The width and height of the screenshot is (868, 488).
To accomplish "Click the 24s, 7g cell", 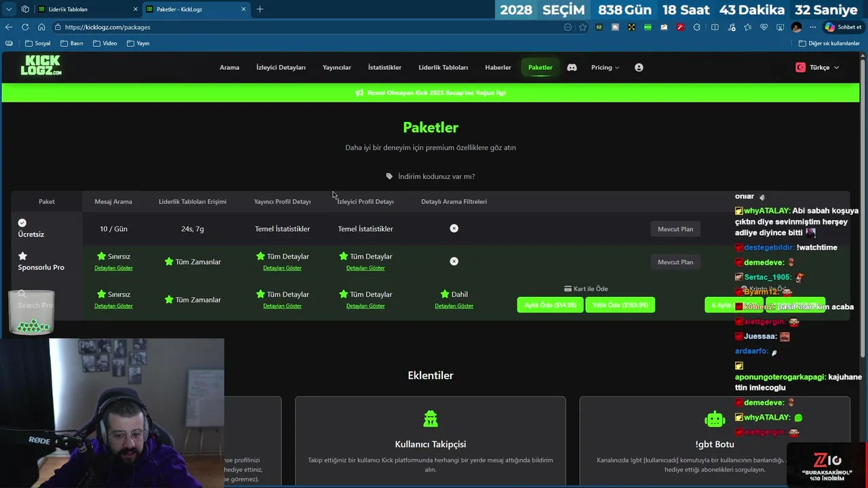I will tap(193, 229).
